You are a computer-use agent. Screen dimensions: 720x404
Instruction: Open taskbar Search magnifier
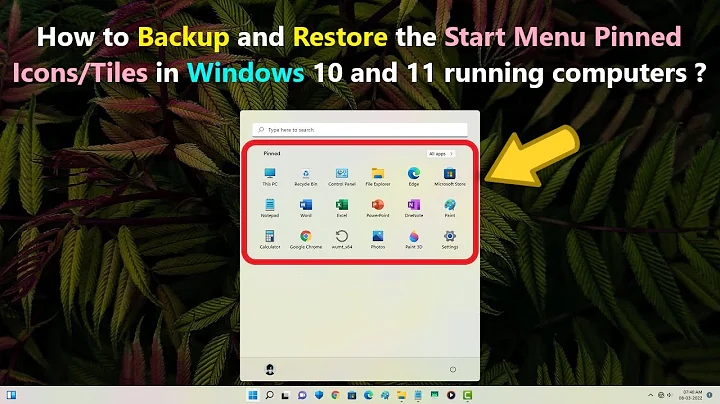click(x=270, y=395)
